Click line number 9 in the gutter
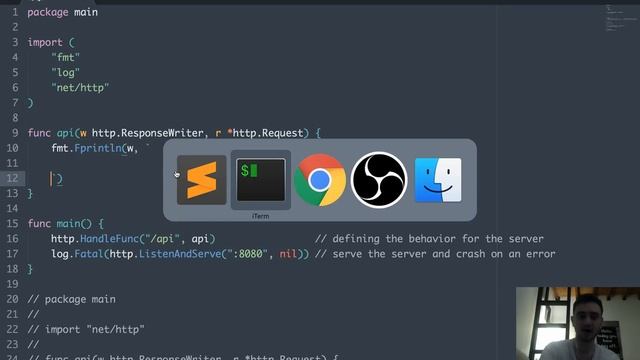This screenshot has height=360, width=640. [15, 133]
